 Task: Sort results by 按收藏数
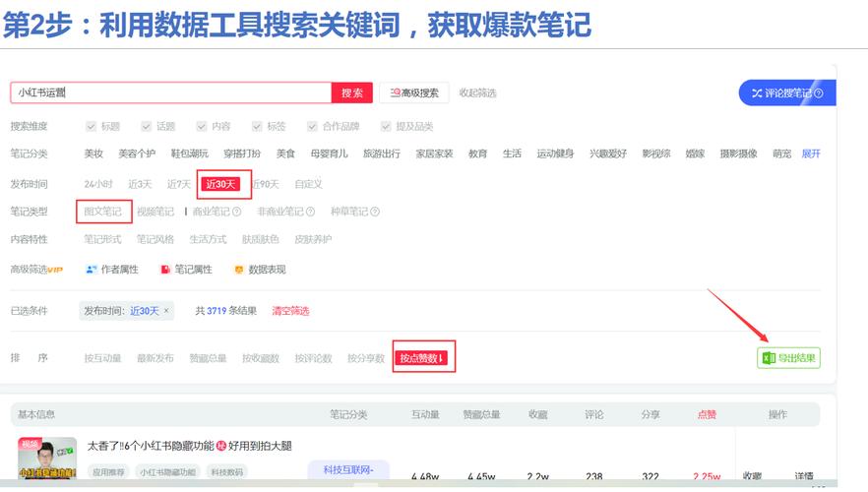click(x=261, y=358)
